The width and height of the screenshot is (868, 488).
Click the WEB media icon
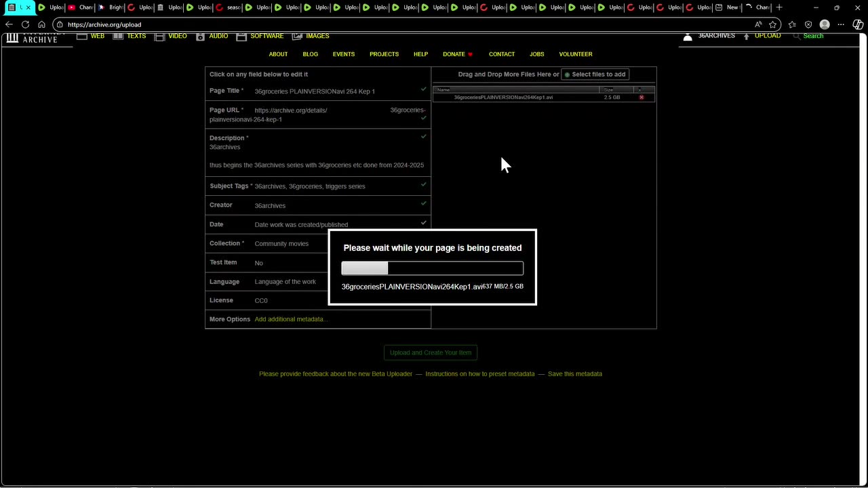pyautogui.click(x=82, y=36)
